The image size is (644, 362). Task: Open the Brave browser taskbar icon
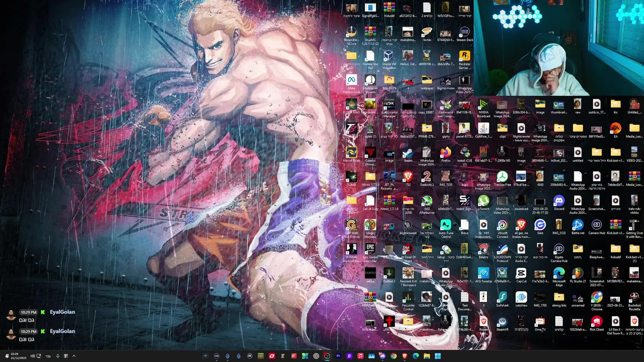405,356
